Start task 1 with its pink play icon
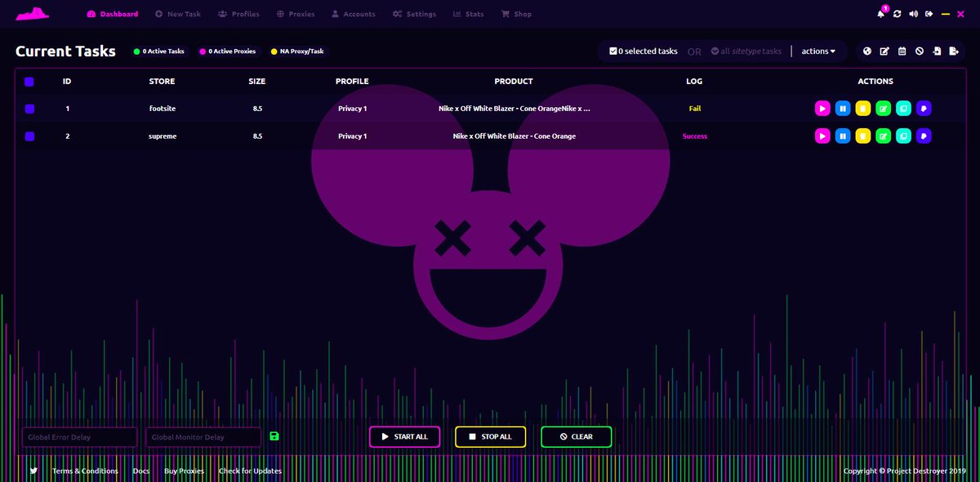The image size is (980, 482). click(x=822, y=108)
